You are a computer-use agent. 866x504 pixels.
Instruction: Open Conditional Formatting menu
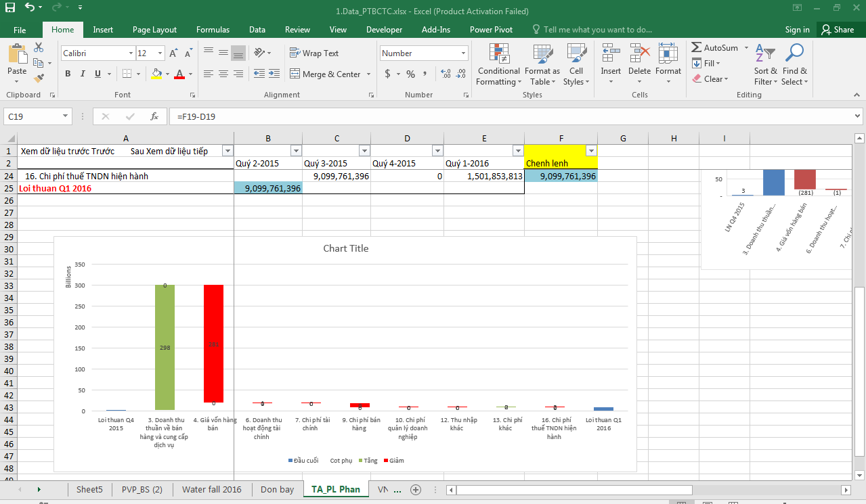pyautogui.click(x=498, y=65)
